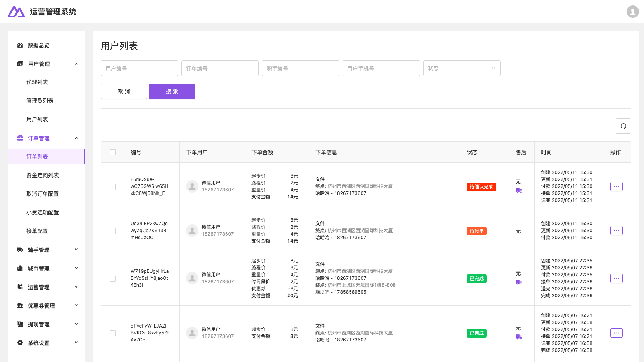Open the more-actions button for order W719pEUgyHrLa

(616, 278)
